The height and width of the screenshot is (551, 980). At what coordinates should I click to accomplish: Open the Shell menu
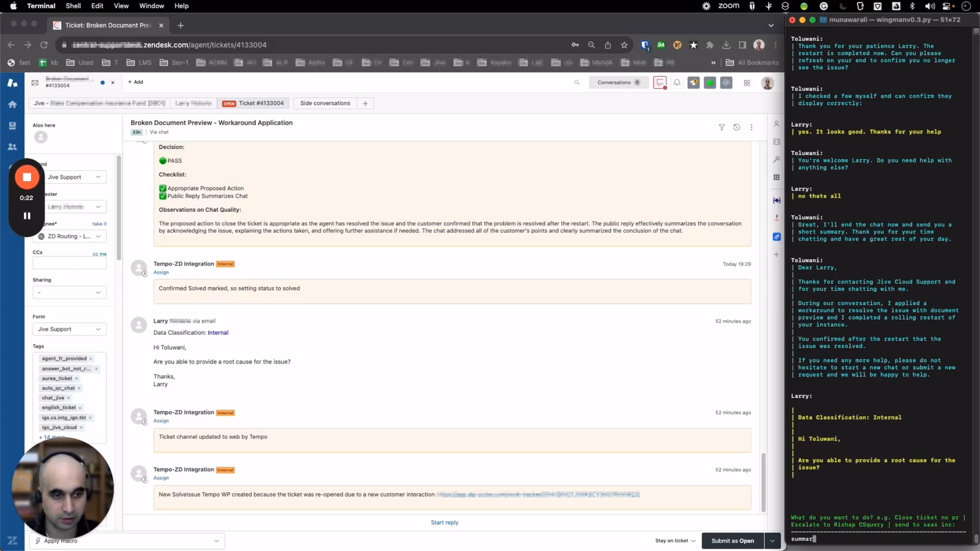click(x=73, y=6)
